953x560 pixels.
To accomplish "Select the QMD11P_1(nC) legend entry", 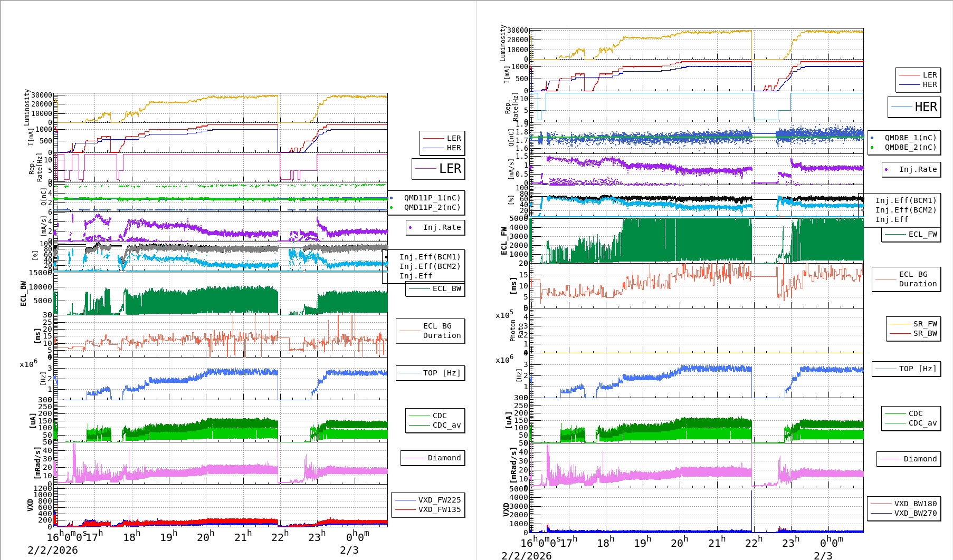I will click(432, 198).
